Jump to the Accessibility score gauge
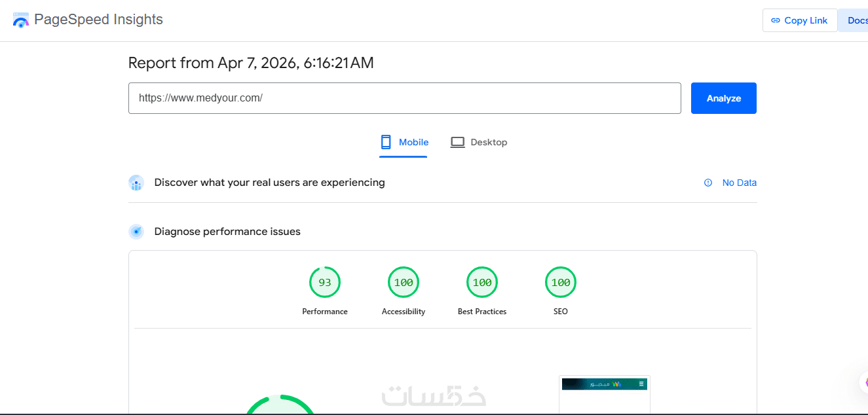Image resolution: width=868 pixels, height=415 pixels. click(x=404, y=282)
